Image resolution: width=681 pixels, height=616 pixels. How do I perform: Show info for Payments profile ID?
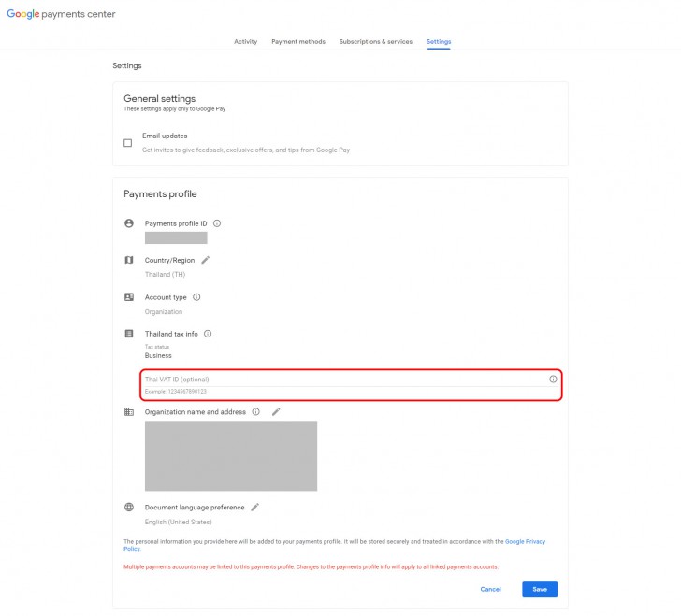[217, 223]
